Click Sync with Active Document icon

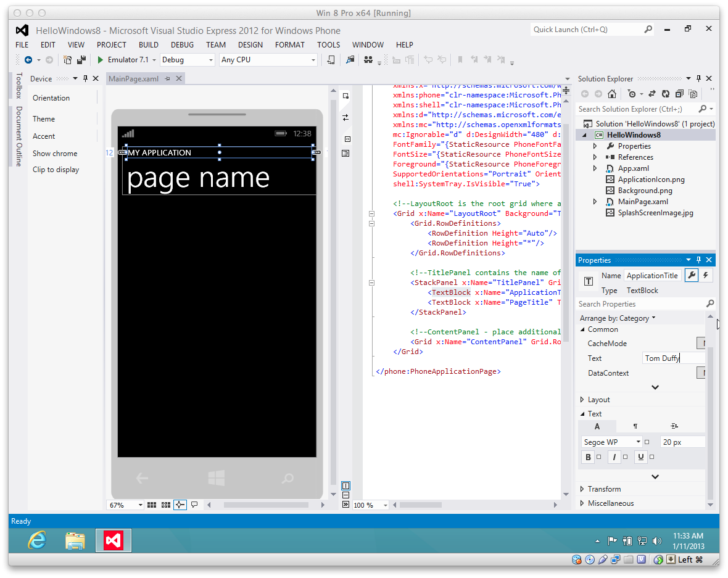[652, 94]
